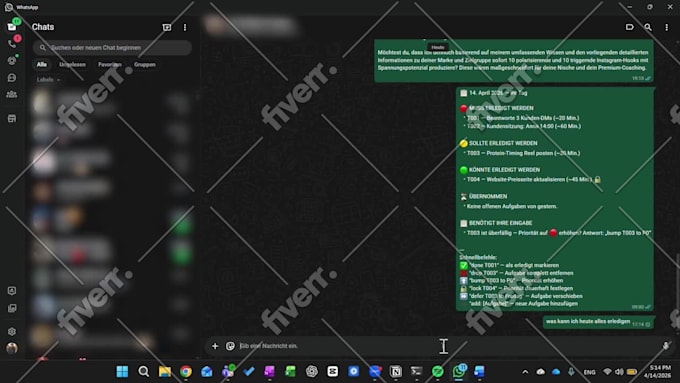Open Google Chrome from the taskbar
Screen dimensions: 680x383
coord(186,371)
